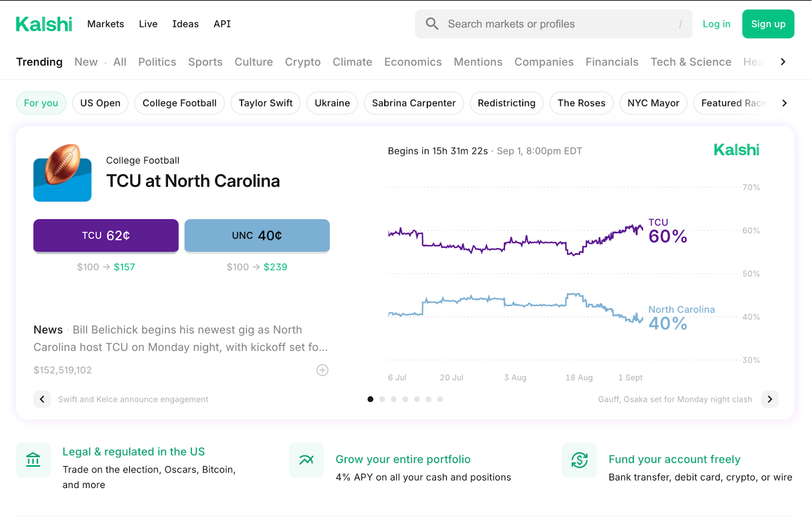
Task: Toggle the For you filter chip
Action: point(41,103)
